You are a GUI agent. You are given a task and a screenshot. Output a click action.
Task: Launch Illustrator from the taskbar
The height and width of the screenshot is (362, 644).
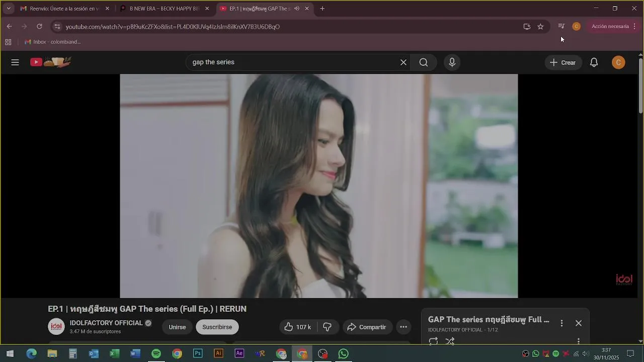point(218,354)
